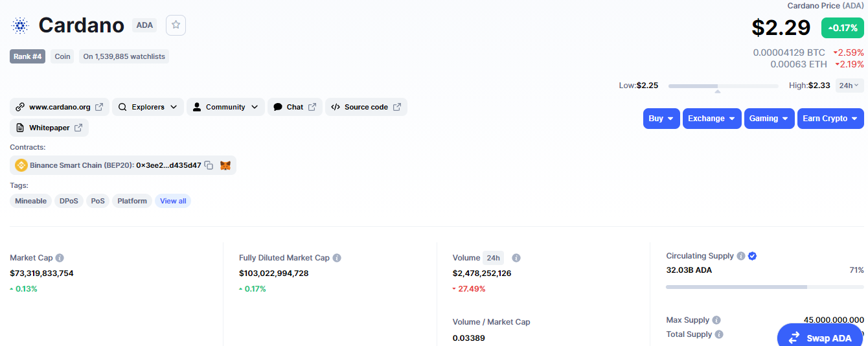Image resolution: width=868 pixels, height=346 pixels.
Task: Click View all tags
Action: pos(173,201)
